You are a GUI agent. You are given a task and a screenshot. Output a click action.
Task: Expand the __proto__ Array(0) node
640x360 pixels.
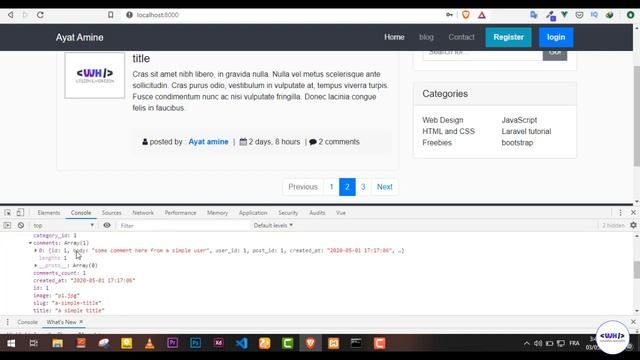point(36,265)
